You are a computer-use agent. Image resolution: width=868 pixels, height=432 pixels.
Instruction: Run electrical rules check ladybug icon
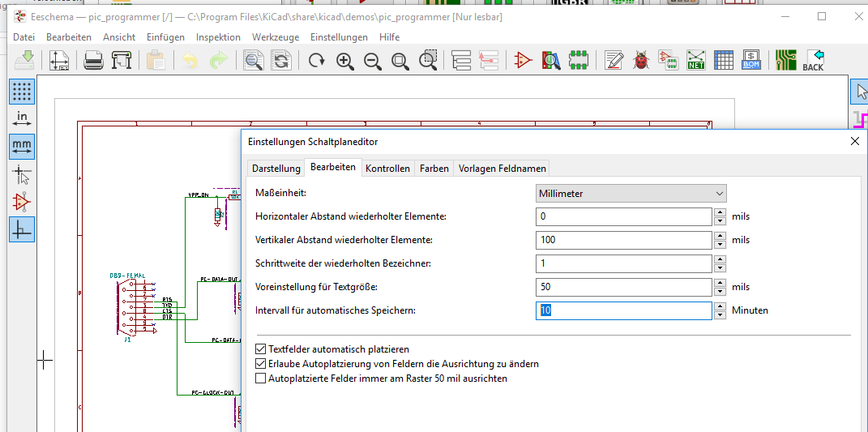point(641,60)
